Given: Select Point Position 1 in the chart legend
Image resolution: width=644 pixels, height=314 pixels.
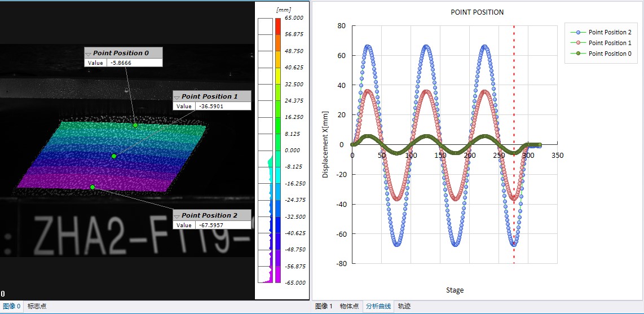Looking at the screenshot, I should pyautogui.click(x=609, y=43).
